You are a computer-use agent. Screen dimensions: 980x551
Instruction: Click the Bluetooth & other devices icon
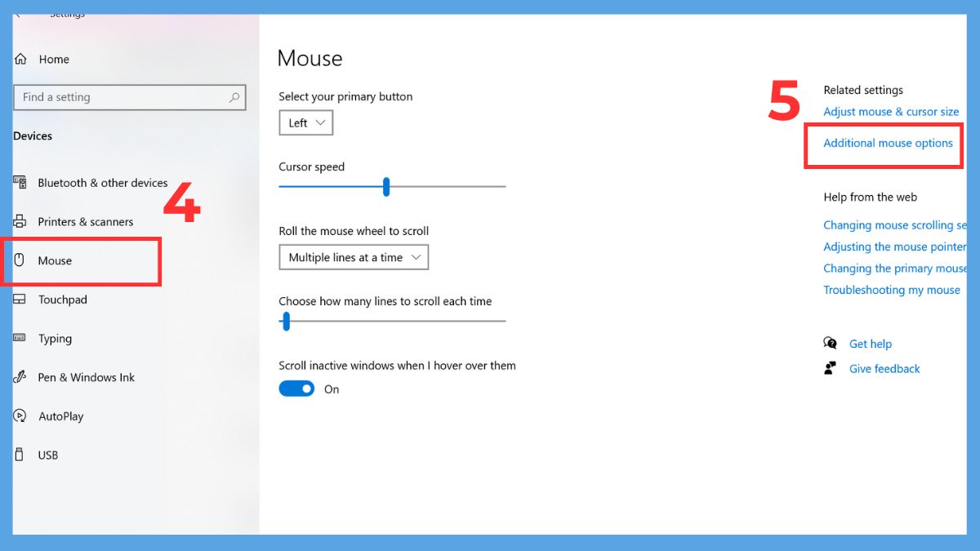(x=20, y=183)
